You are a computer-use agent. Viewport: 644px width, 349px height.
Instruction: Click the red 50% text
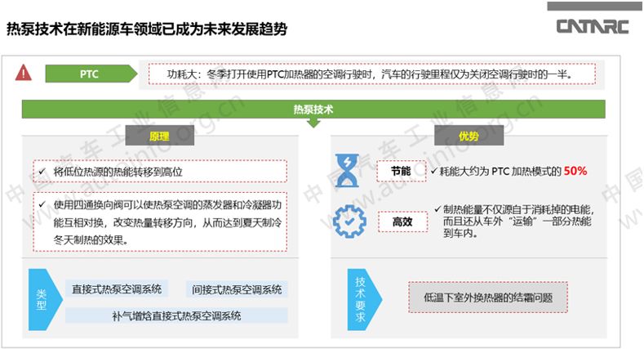(575, 171)
